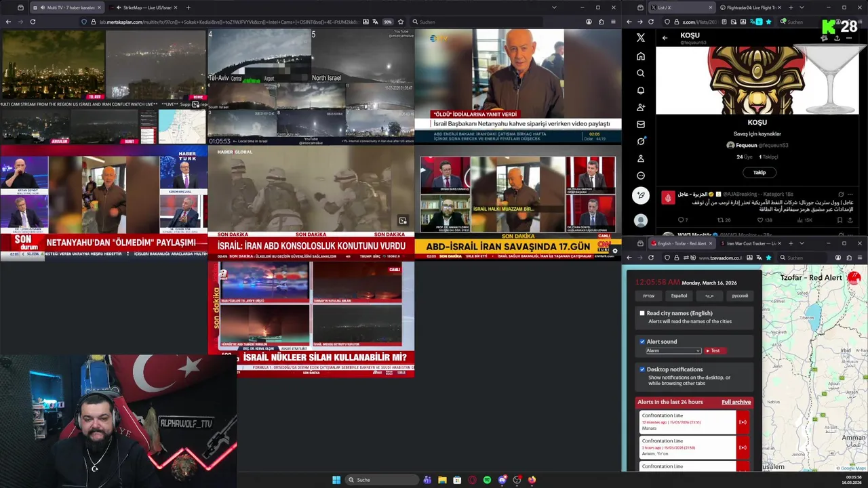Toggle the Desktop notifications checkbox
868x488 pixels.
[x=642, y=369]
